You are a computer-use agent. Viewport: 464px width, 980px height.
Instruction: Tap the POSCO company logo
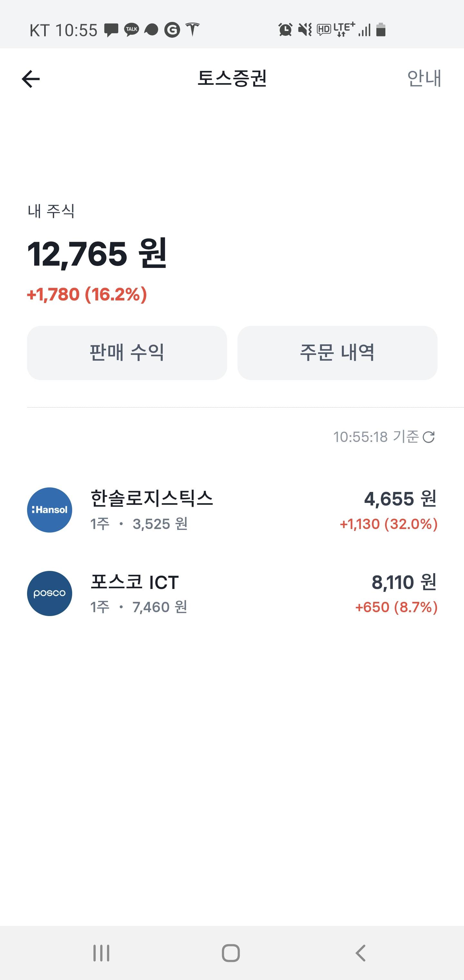tap(49, 593)
